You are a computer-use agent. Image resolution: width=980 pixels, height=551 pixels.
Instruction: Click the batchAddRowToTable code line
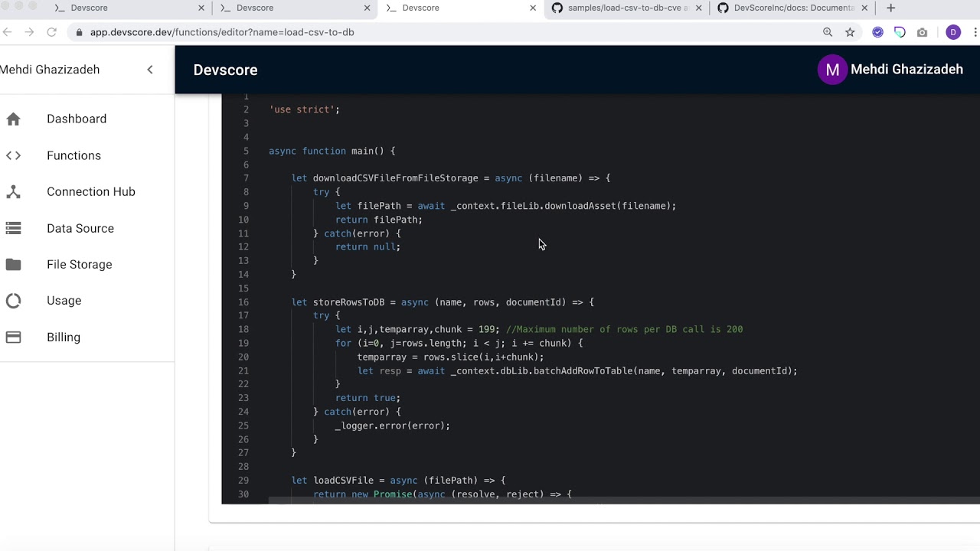coord(577,370)
